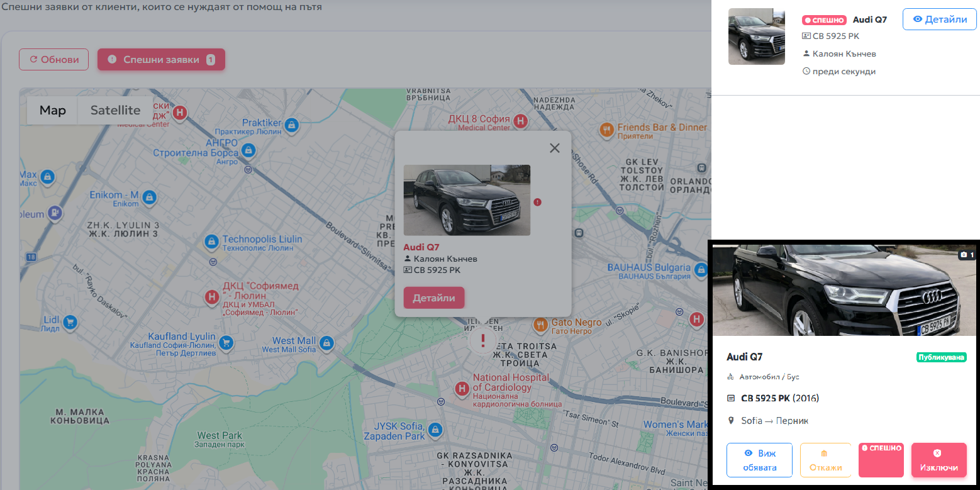This screenshot has height=490, width=980.
Task: Click the West Mall shopping pin
Action: click(326, 343)
